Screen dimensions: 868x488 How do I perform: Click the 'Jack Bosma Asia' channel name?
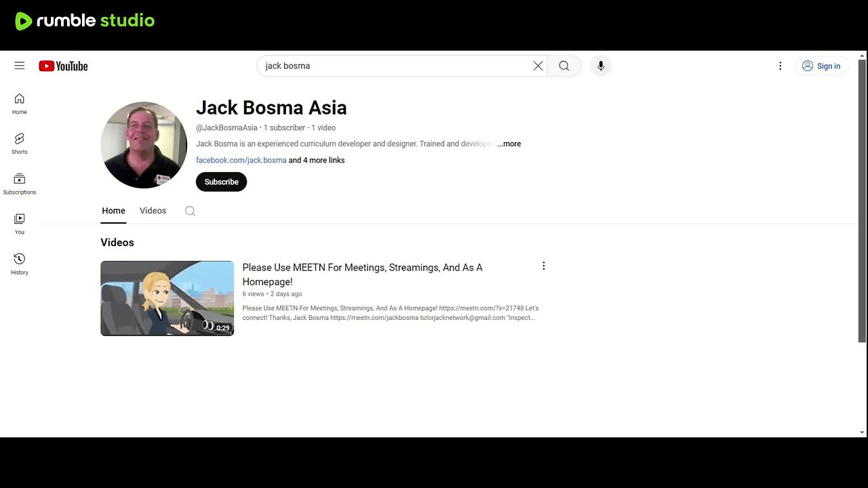[x=271, y=108]
